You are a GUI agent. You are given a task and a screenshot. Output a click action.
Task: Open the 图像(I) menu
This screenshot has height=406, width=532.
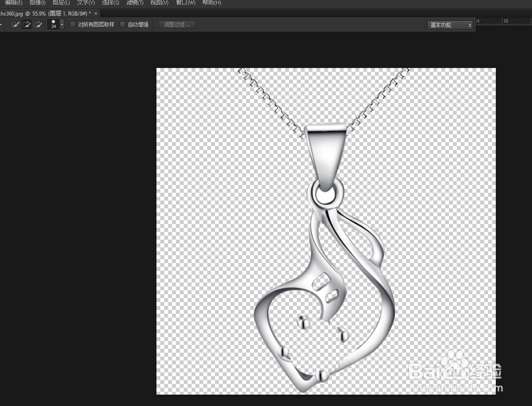pyautogui.click(x=37, y=3)
